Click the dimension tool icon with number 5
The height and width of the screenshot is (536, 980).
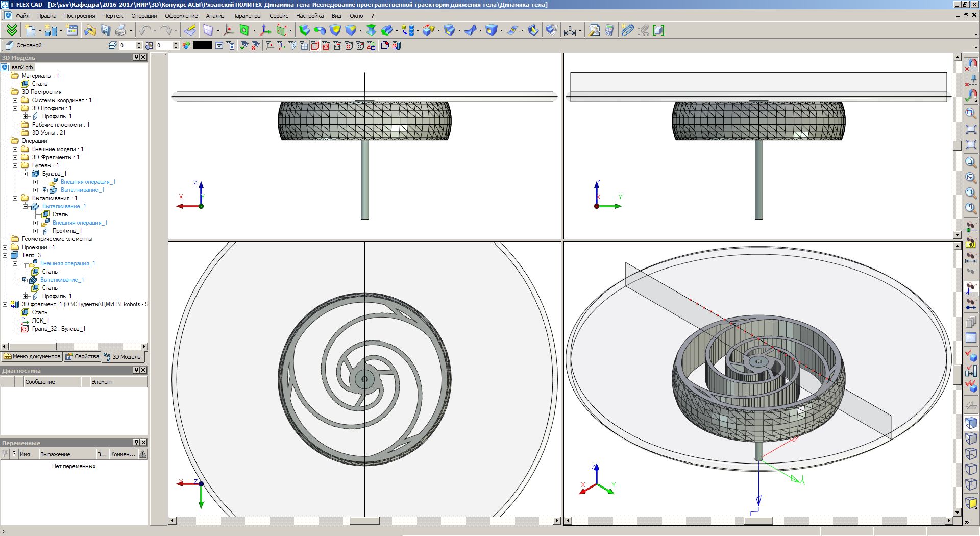click(570, 31)
